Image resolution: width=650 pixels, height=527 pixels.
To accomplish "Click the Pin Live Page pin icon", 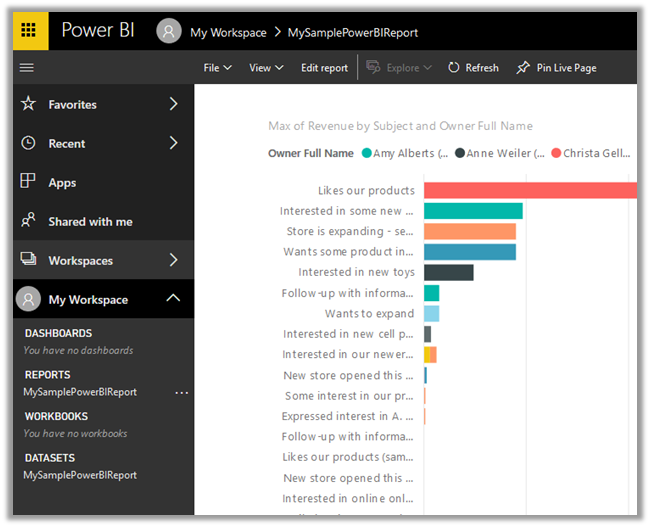I will pyautogui.click(x=523, y=68).
